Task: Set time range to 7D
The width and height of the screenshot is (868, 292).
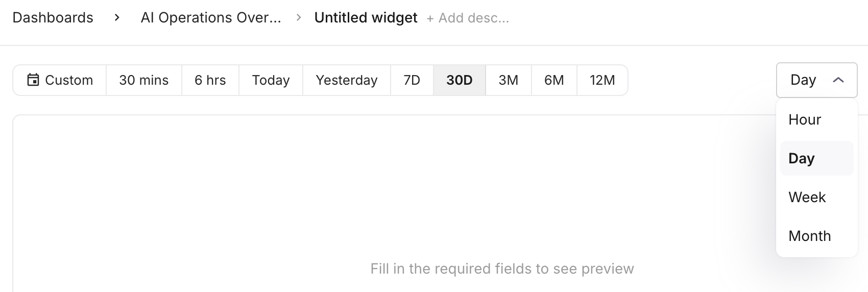Action: pos(412,80)
